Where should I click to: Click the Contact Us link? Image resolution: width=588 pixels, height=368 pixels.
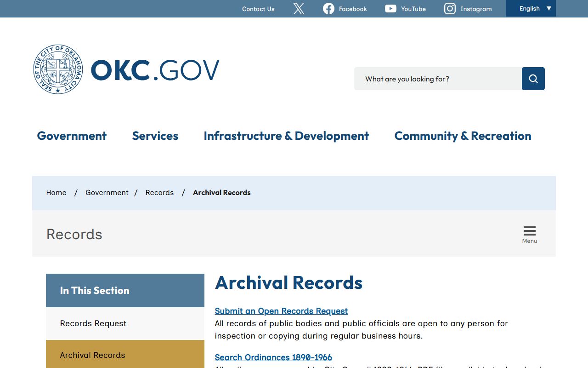[x=258, y=9]
